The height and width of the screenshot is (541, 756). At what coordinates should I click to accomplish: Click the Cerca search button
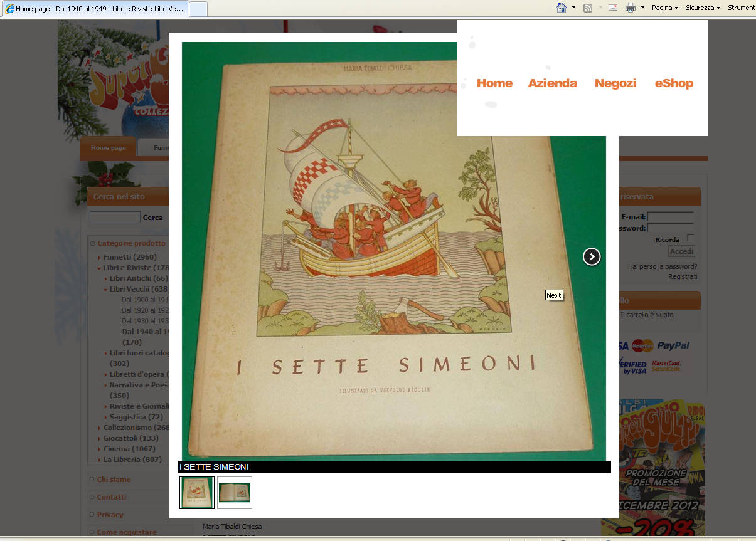(x=153, y=218)
